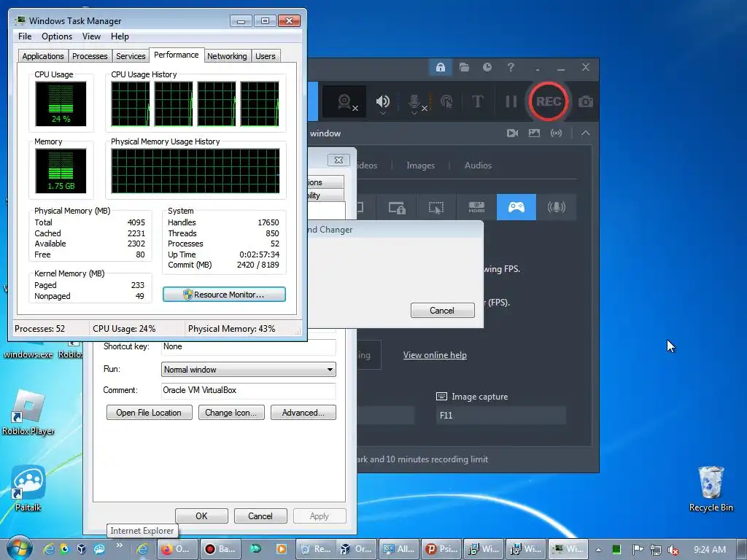Click the Firefox taskbar button
The width and height of the screenshot is (747, 560).
(x=177, y=549)
